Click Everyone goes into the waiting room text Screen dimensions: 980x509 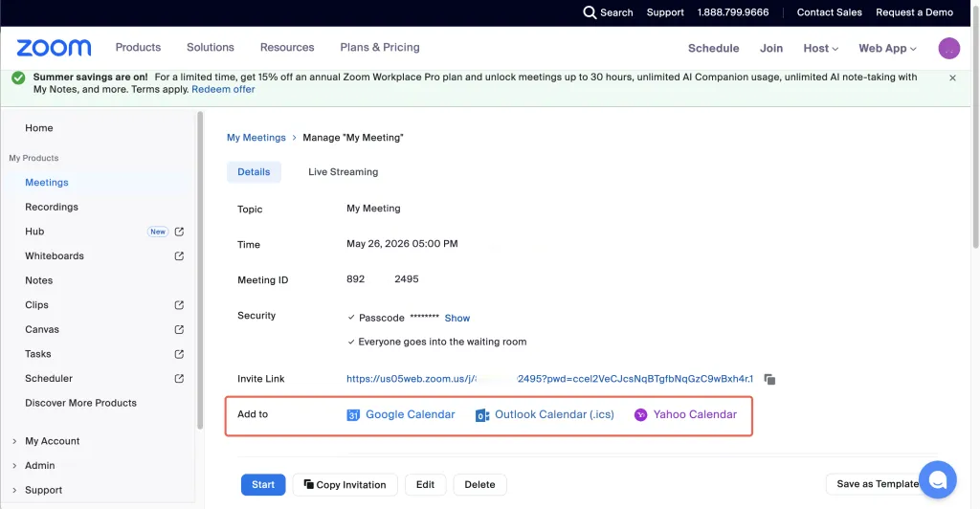(x=442, y=342)
